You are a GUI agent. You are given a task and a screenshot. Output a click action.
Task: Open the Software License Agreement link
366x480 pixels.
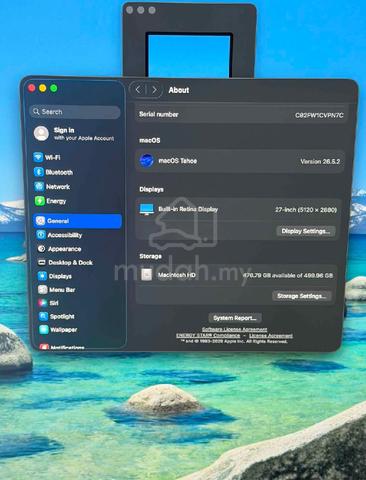click(x=234, y=329)
